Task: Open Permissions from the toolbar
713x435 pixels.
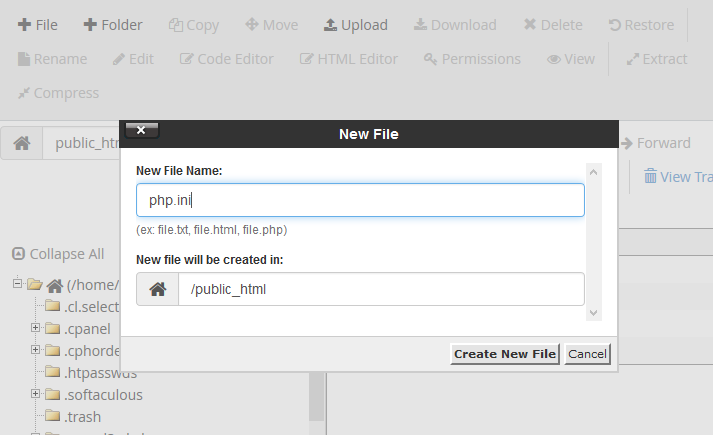Action: pyautogui.click(x=472, y=59)
